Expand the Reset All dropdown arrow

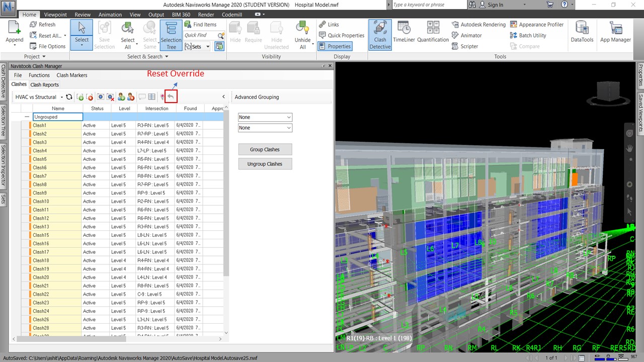coord(65,36)
